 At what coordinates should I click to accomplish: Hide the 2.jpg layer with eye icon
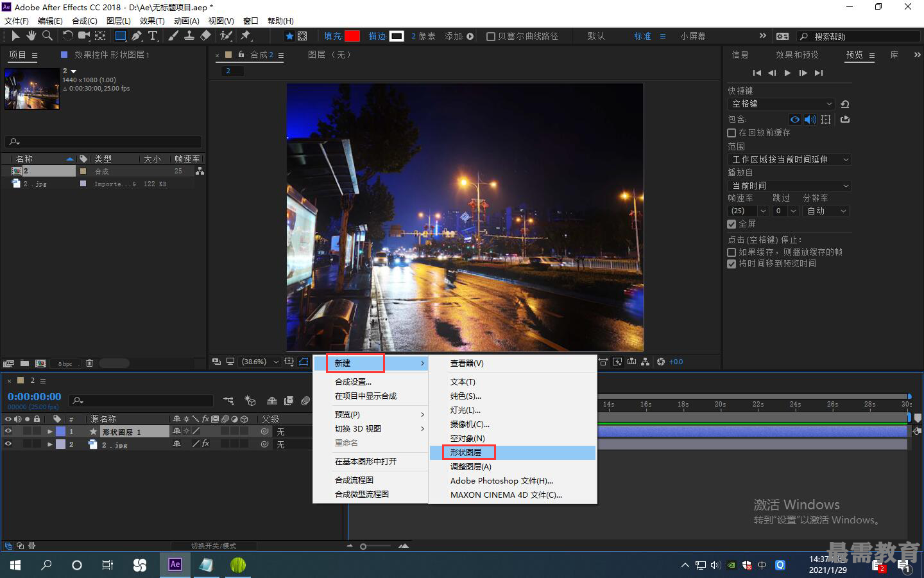point(8,444)
